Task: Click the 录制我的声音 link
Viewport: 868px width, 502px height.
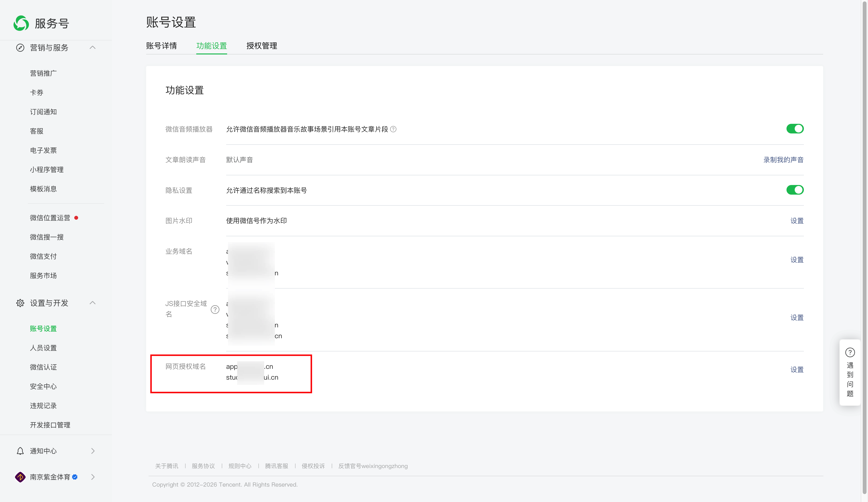Action: [783, 160]
